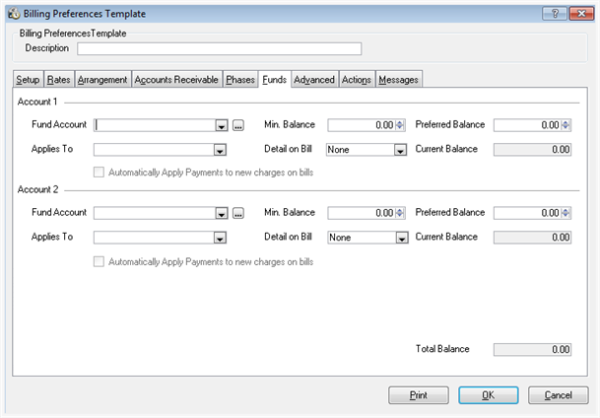
Task: Click Account 1 Fund Account browse ellipsis button
Action: tap(238, 125)
